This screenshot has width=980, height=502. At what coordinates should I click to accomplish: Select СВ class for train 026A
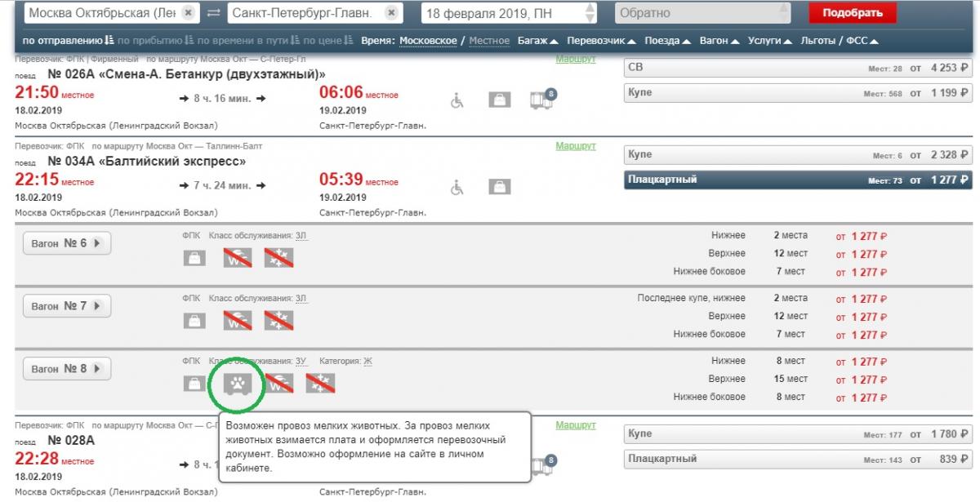(796, 68)
